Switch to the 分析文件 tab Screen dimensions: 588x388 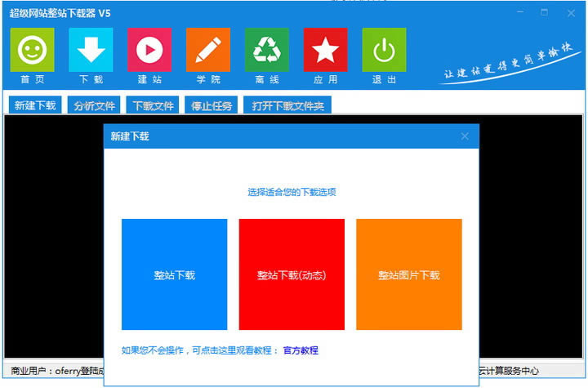pos(95,105)
